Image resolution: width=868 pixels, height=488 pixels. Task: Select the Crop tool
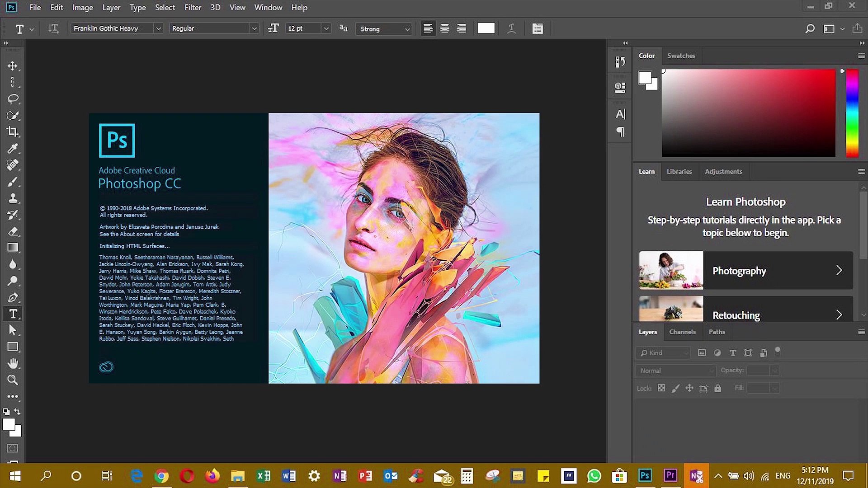pos(13,131)
